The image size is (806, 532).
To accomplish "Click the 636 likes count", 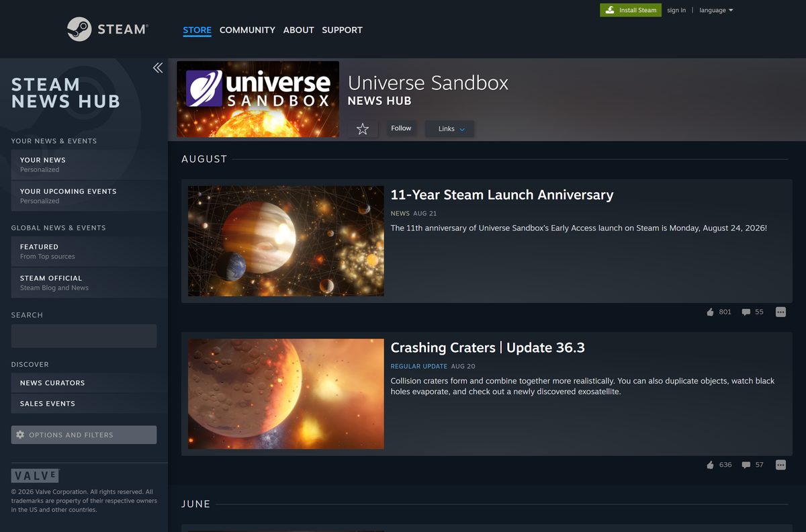I will 725,465.
